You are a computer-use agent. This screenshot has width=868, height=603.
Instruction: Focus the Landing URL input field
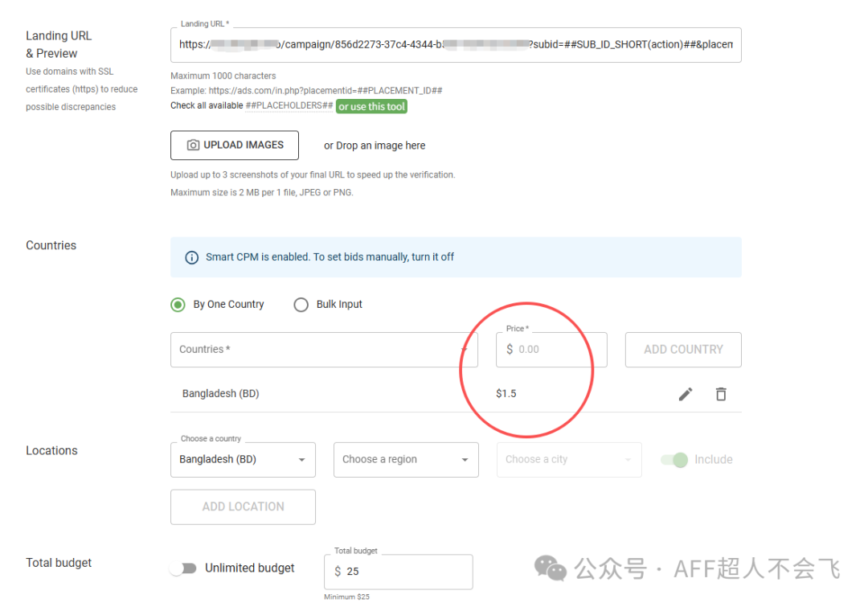[456, 45]
